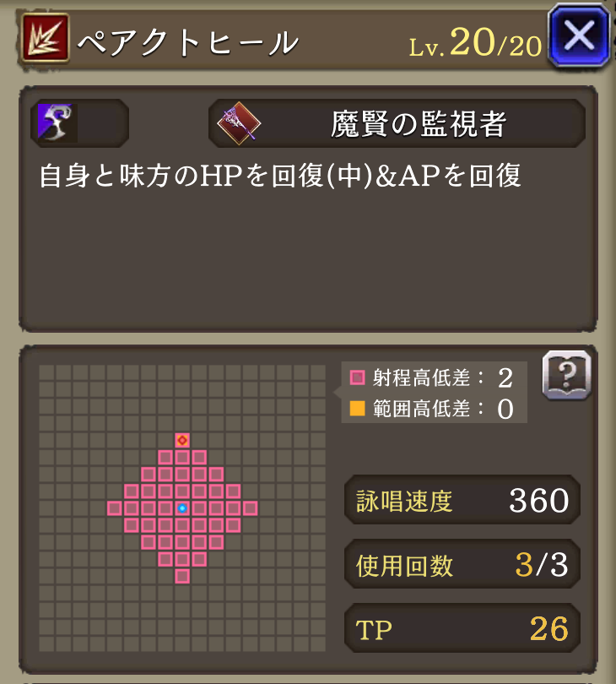Screen dimensions: 616x684
Task: Close the skill detail window with X
Action: click(x=579, y=35)
